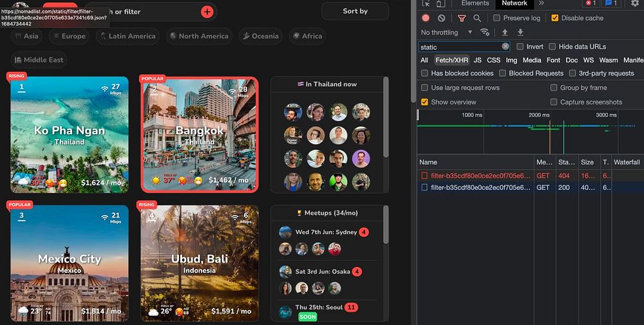The height and width of the screenshot is (325, 644).
Task: Select the 200 filter request row
Action: (x=530, y=187)
